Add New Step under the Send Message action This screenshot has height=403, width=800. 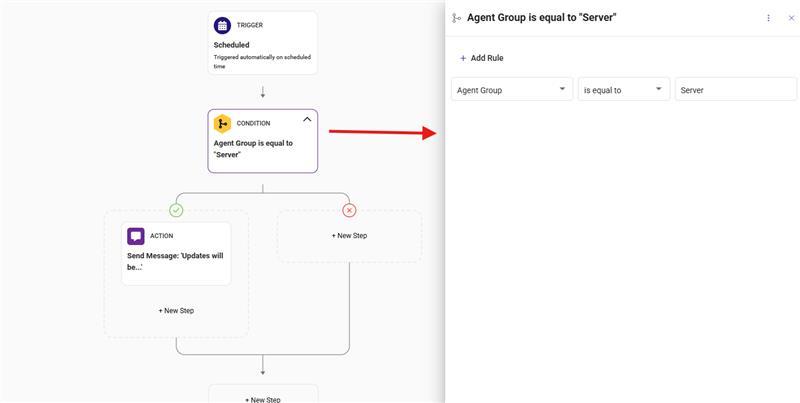pyautogui.click(x=176, y=310)
